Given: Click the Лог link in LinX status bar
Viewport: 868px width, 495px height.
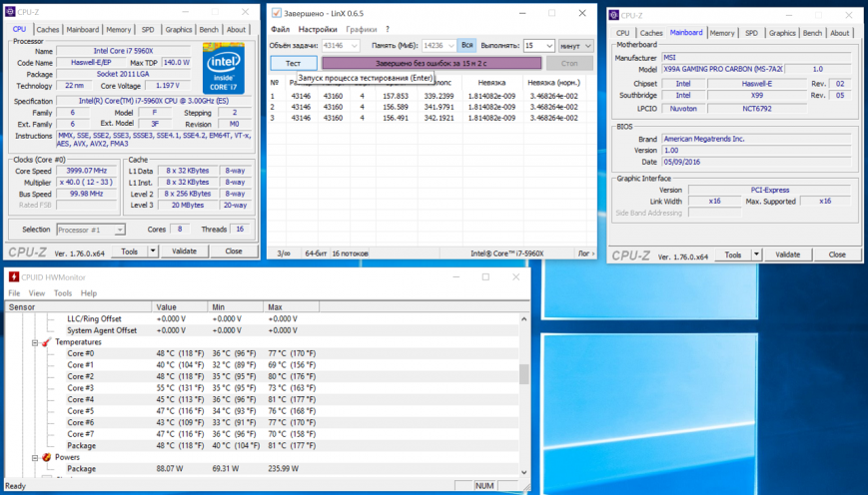Looking at the screenshot, I should coord(586,253).
